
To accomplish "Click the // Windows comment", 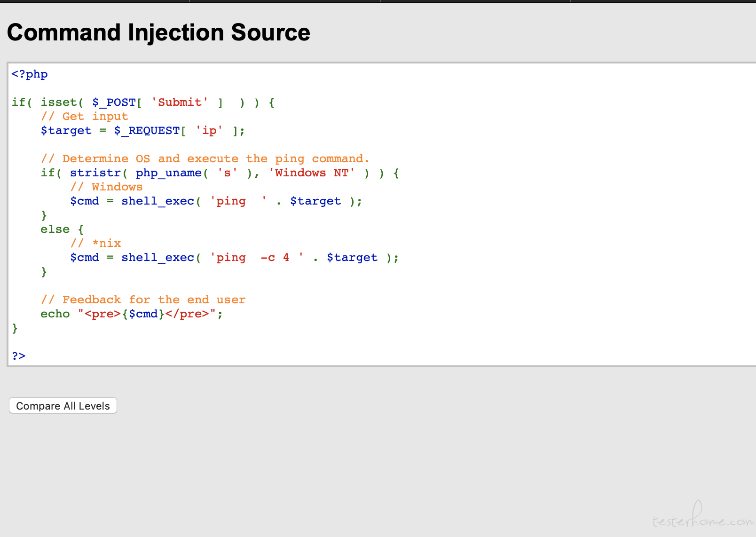I will [x=106, y=187].
